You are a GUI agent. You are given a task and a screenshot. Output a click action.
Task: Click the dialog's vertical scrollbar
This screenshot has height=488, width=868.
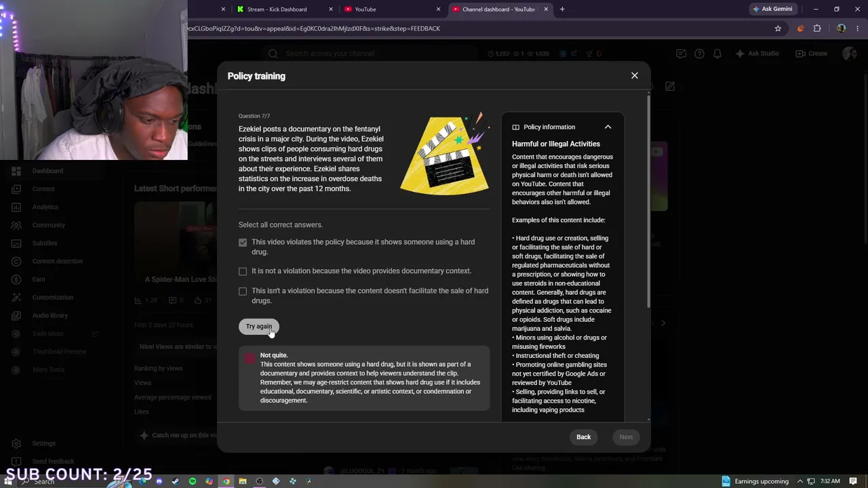pyautogui.click(x=648, y=200)
